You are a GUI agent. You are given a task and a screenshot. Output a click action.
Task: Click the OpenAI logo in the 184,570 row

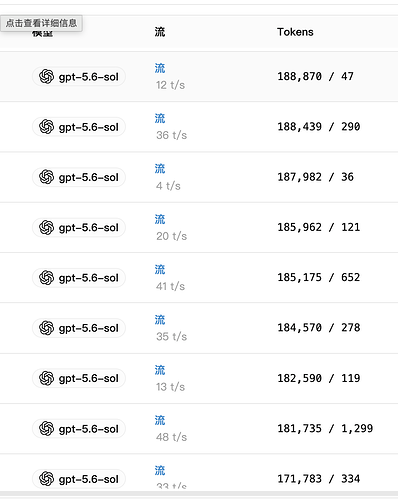point(46,328)
